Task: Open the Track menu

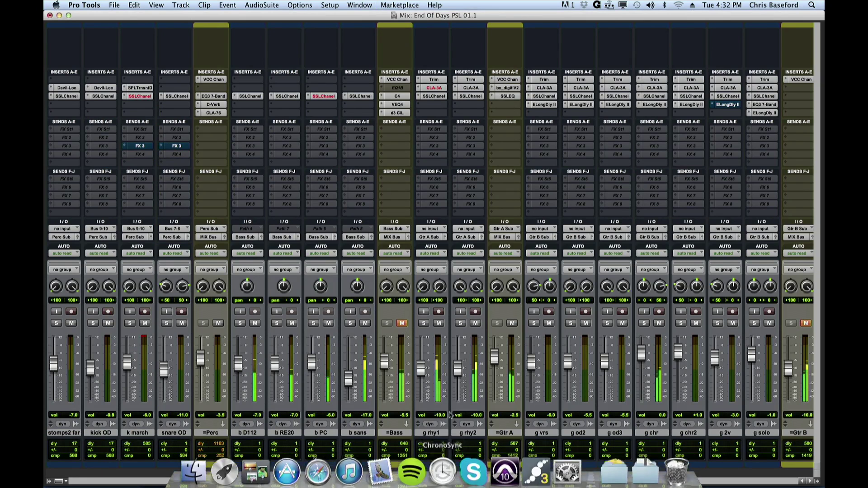Action: point(180,5)
